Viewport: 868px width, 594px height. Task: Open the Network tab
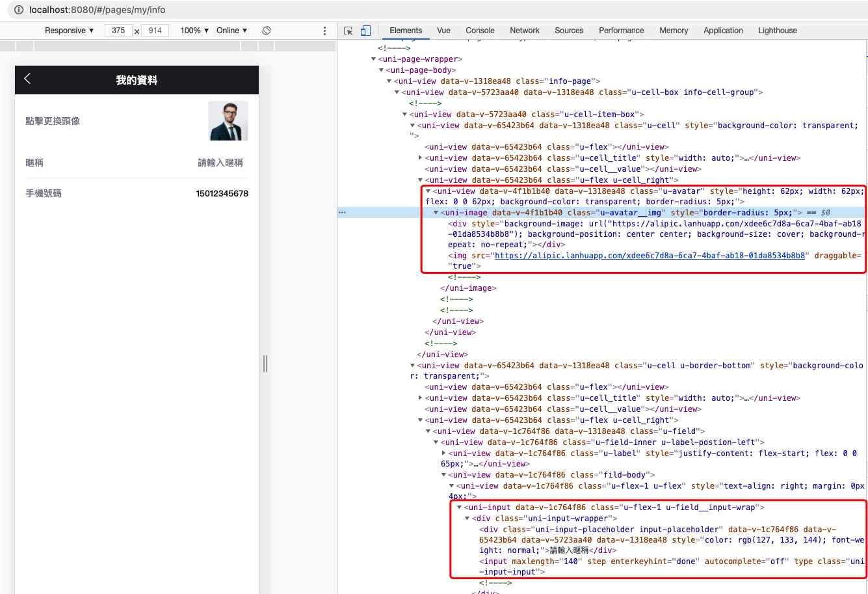point(525,31)
